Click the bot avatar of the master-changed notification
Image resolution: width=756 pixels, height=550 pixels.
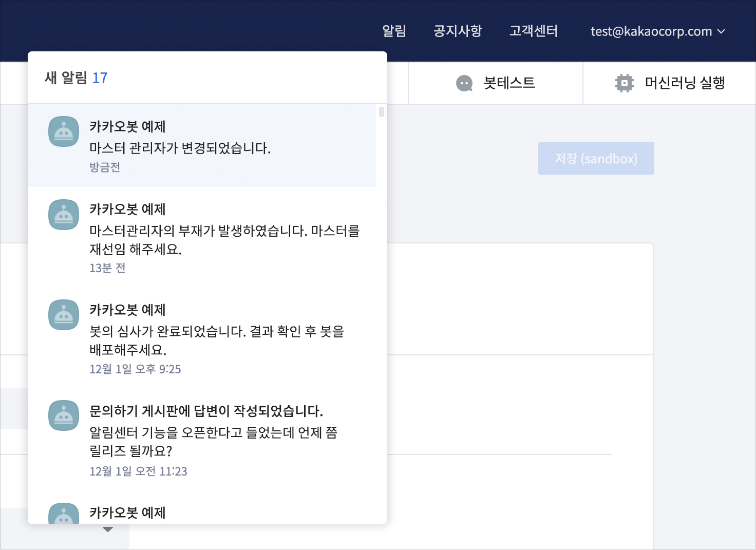tap(64, 131)
